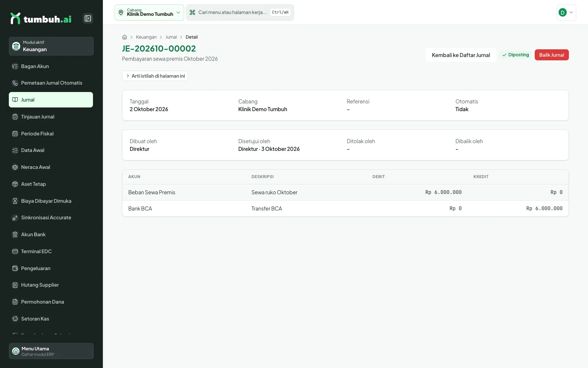Click the Bank BCA Kredit Rp 6.000.000 value
Image resolution: width=588 pixels, height=368 pixels.
pyautogui.click(x=544, y=209)
